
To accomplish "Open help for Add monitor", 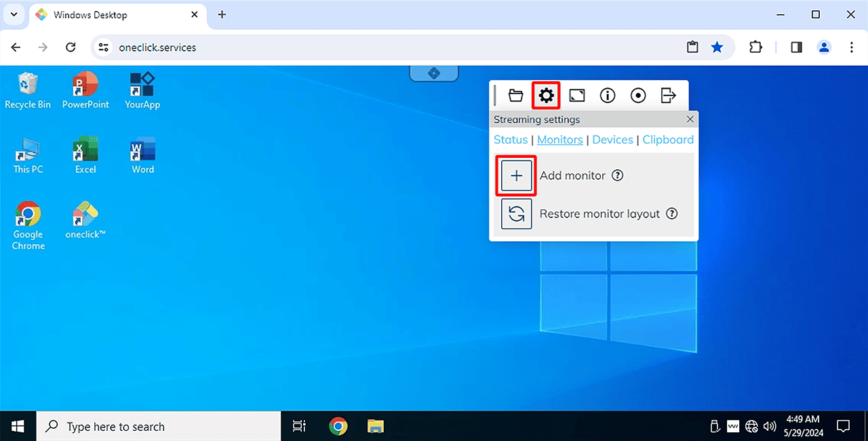I will (x=617, y=175).
